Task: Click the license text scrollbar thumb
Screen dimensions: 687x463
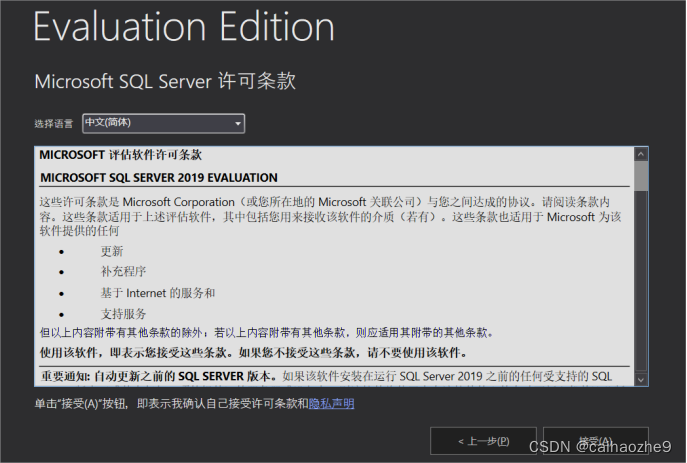Action: (x=641, y=176)
